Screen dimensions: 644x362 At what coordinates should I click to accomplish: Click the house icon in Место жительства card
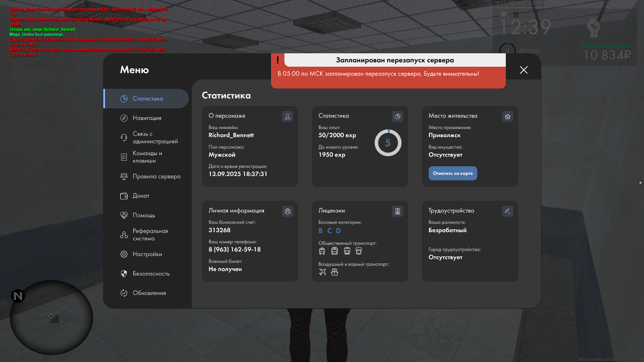(x=507, y=116)
